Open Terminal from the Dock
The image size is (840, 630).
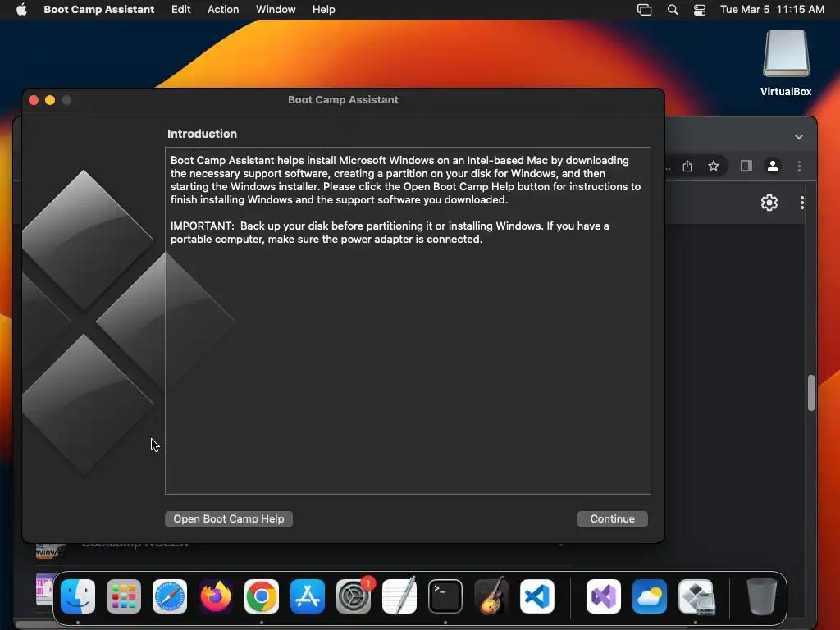click(445, 596)
